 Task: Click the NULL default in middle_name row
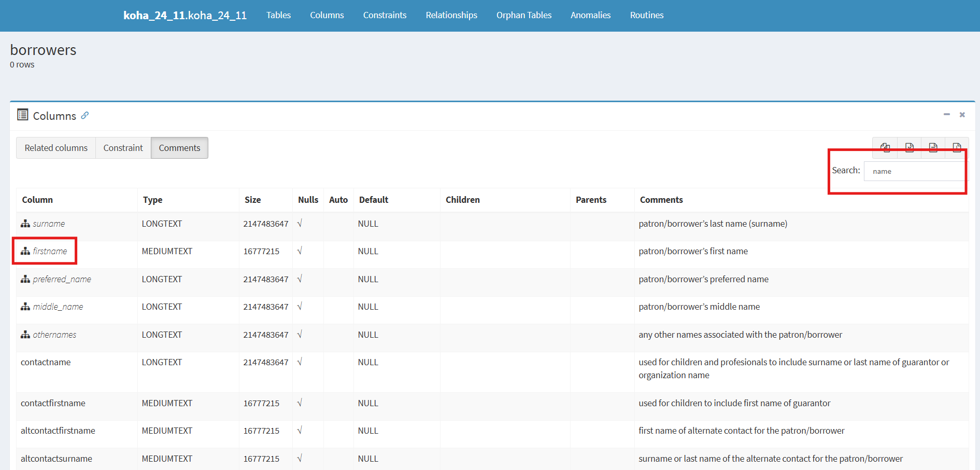tap(368, 307)
